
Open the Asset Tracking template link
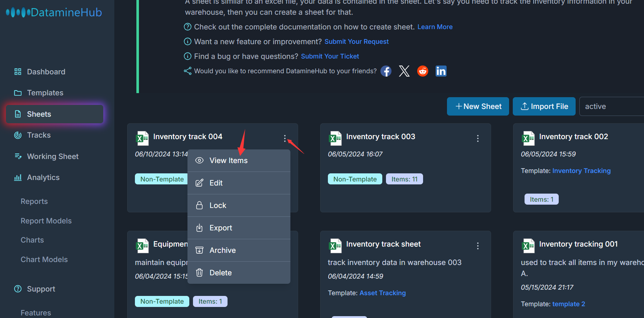383,293
